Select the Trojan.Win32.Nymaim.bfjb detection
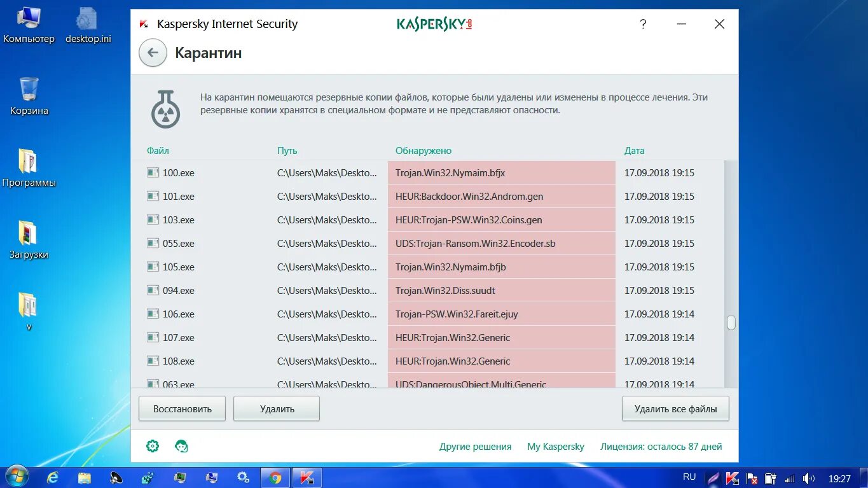The height and width of the screenshot is (488, 868). [x=451, y=267]
